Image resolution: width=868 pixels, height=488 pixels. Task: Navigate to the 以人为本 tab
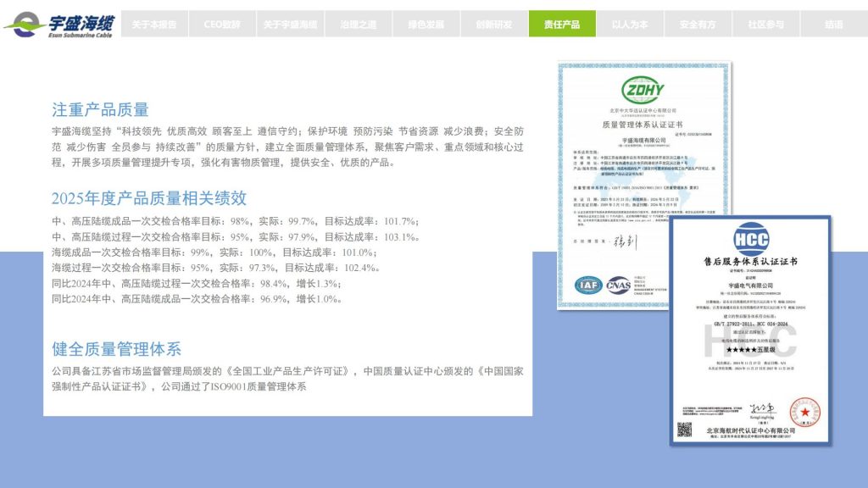click(630, 25)
